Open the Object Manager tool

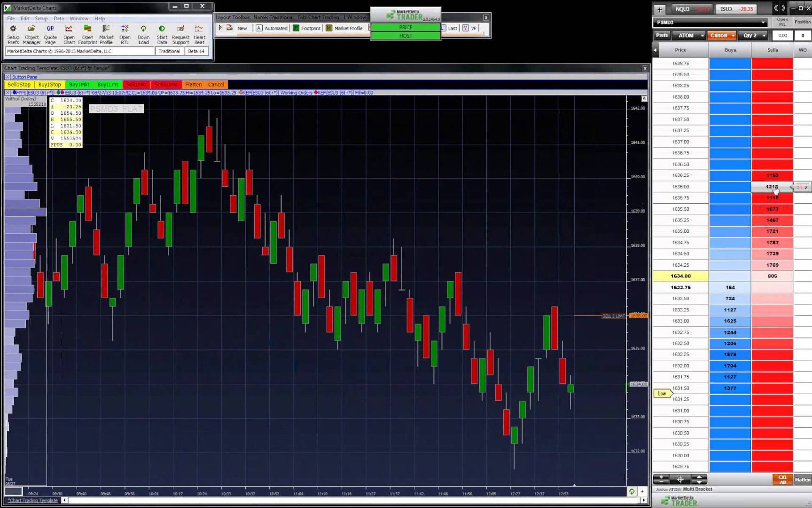coord(31,34)
